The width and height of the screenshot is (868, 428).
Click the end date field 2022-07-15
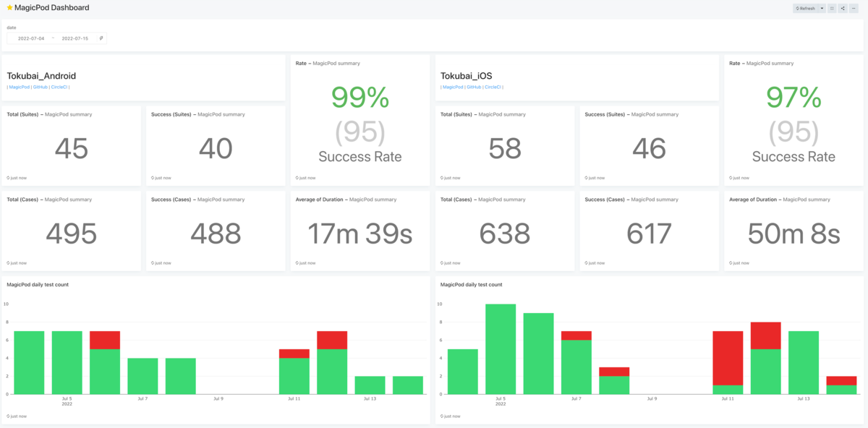(x=75, y=38)
